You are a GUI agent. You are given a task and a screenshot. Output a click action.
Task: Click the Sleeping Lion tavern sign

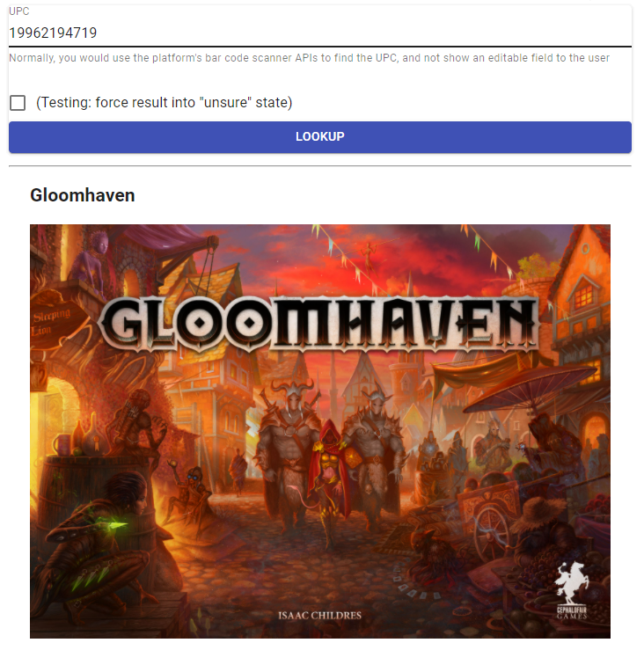pos(50,322)
